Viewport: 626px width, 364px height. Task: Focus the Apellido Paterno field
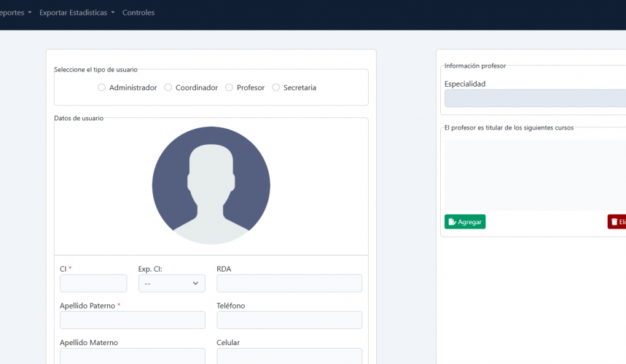coord(133,320)
